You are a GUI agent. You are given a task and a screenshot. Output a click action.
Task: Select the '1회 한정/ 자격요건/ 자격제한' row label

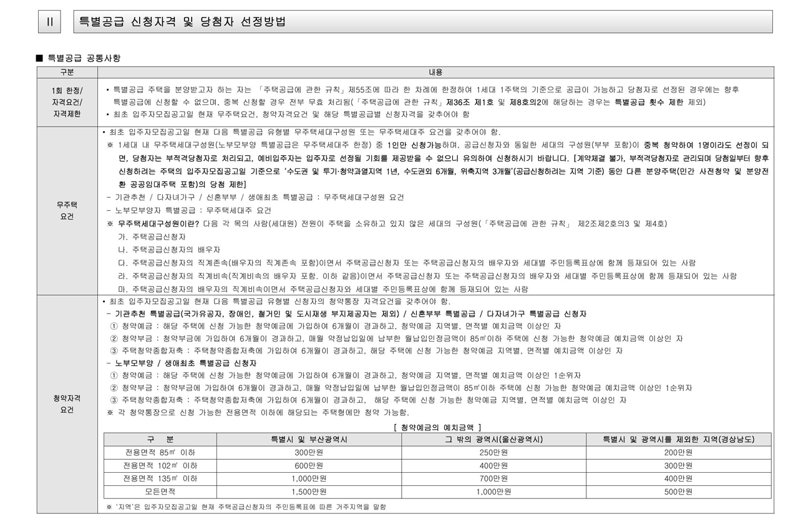tap(67, 102)
